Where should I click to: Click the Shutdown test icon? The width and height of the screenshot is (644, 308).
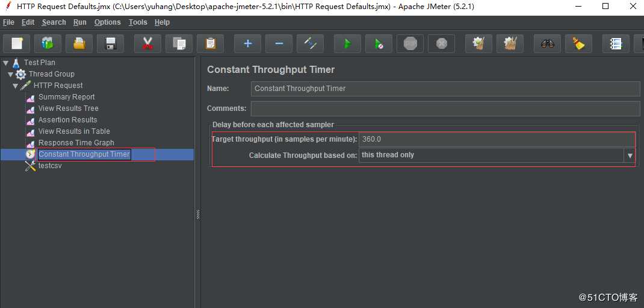click(442, 43)
